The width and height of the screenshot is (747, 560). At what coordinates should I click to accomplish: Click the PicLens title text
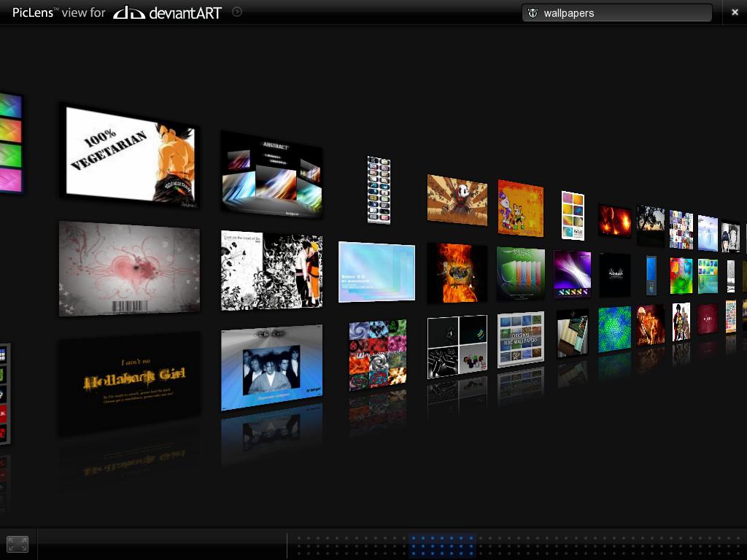coord(32,13)
